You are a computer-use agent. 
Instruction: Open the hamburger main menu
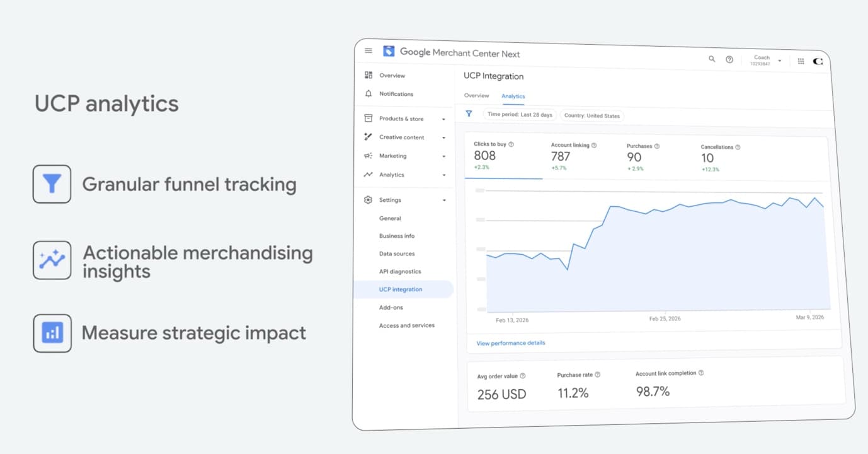tap(368, 50)
